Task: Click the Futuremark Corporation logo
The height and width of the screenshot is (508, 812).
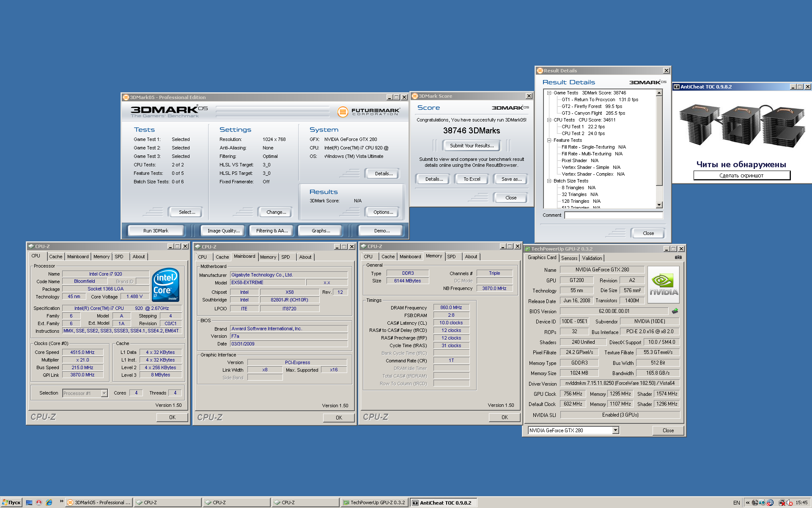Action: click(369, 112)
